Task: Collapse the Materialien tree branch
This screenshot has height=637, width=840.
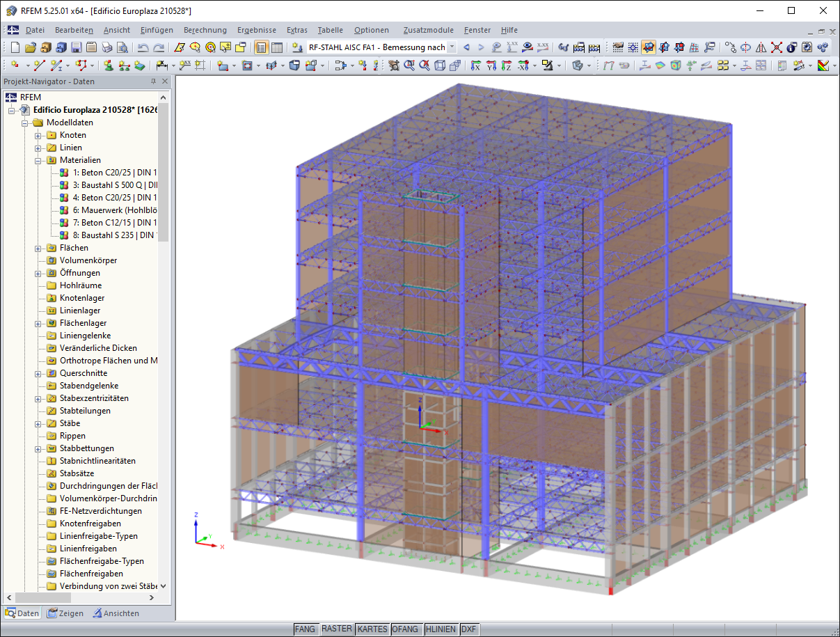Action: coord(38,160)
